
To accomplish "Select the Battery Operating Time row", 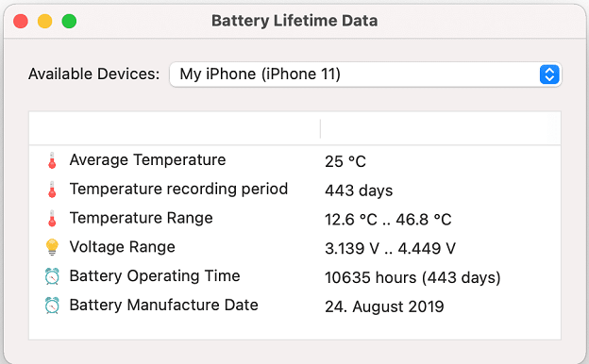I will pyautogui.click(x=294, y=276).
